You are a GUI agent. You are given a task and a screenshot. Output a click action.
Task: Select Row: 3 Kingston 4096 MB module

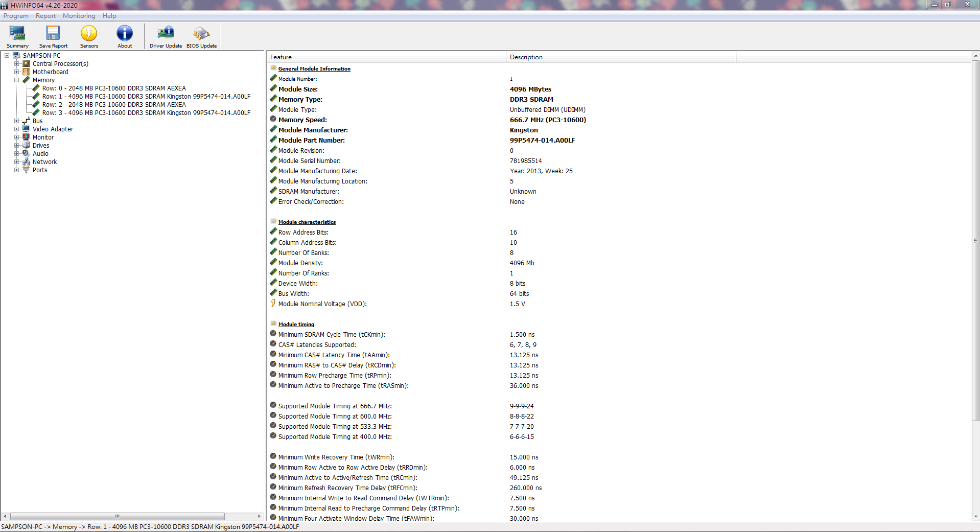146,113
